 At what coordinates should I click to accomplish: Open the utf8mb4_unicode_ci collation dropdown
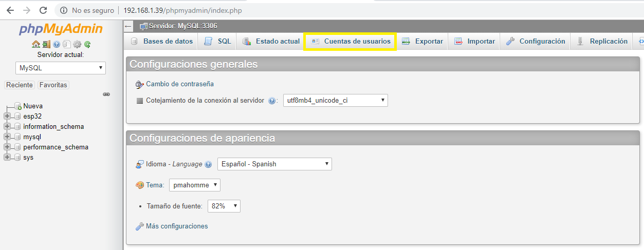click(336, 101)
